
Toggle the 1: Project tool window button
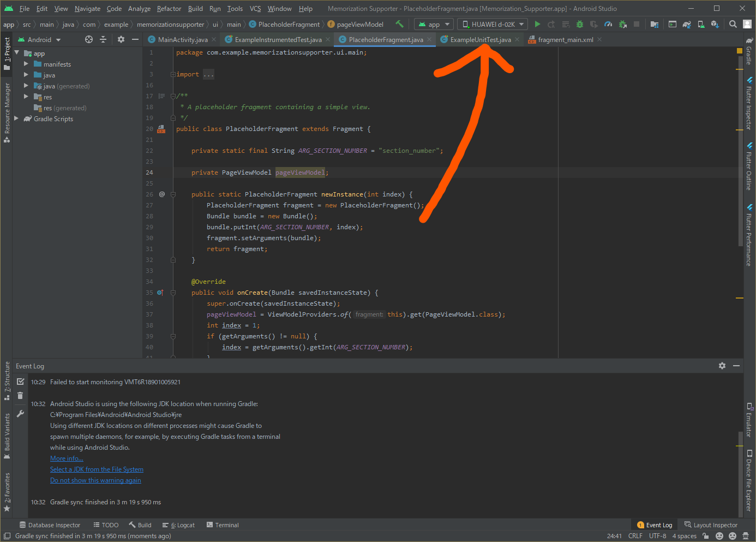[7, 53]
